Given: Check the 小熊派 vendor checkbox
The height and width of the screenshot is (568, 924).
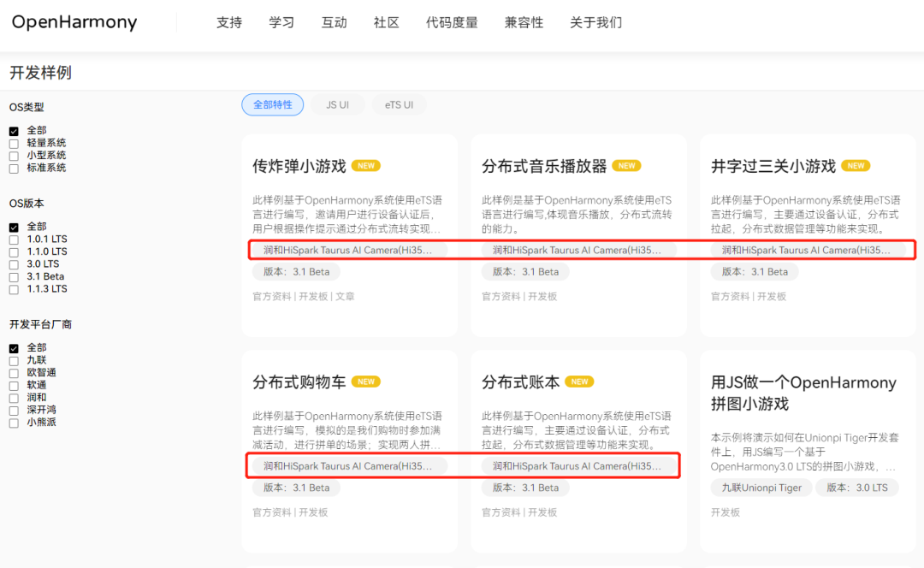Looking at the screenshot, I should click(14, 423).
